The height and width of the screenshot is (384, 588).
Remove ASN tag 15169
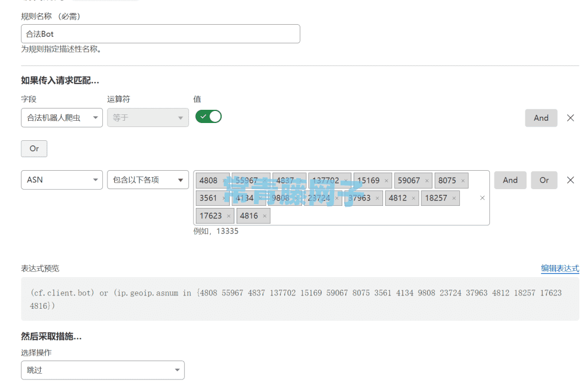tap(386, 181)
